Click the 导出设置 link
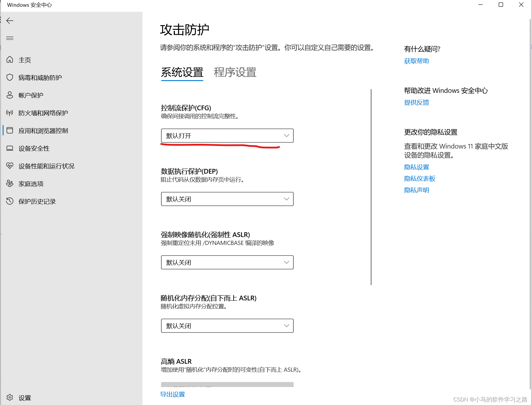Screen dimensions: 532x405 (173, 394)
